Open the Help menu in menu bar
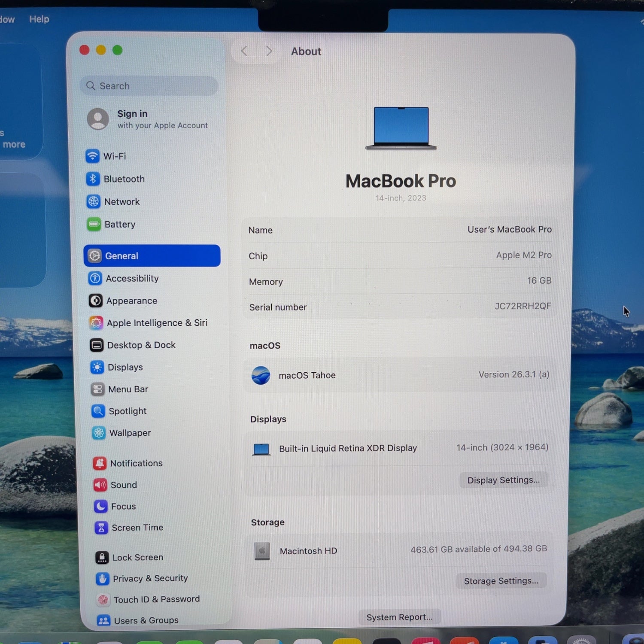The width and height of the screenshot is (644, 644). (x=39, y=19)
